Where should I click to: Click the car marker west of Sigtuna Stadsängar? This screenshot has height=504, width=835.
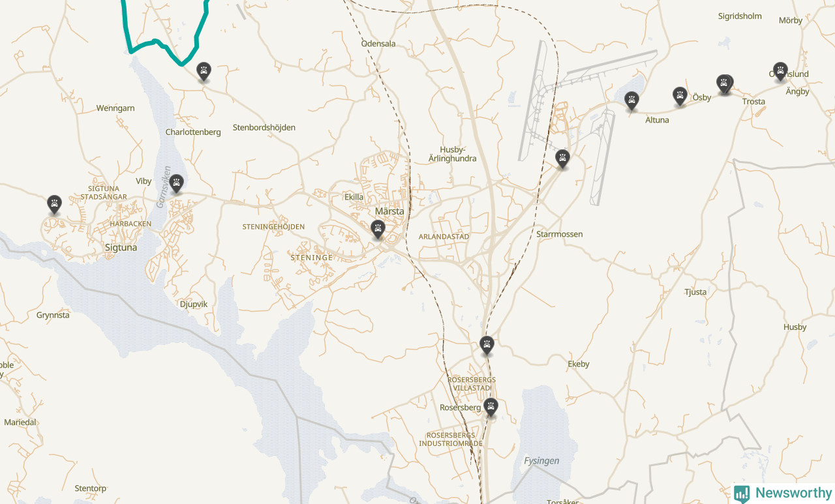coord(54,203)
